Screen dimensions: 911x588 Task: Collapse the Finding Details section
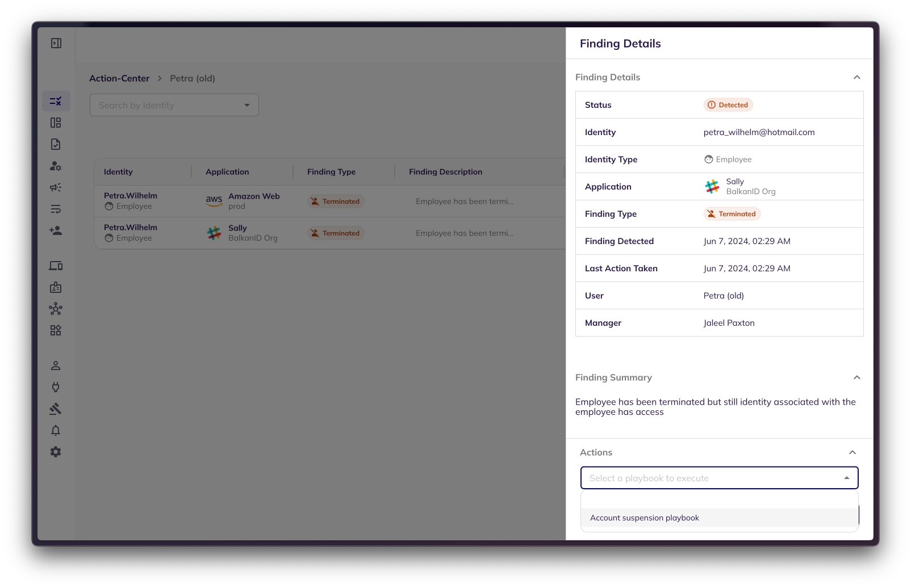tap(857, 77)
